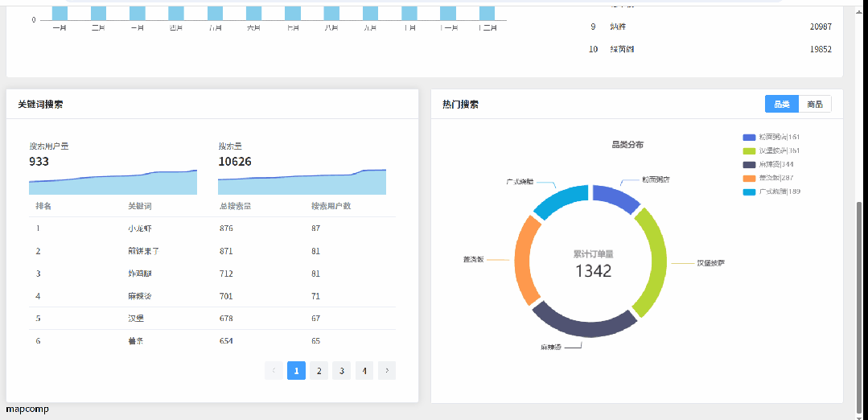868x420 pixels.
Task: Click the 10626 search volume figure
Action: [235, 162]
